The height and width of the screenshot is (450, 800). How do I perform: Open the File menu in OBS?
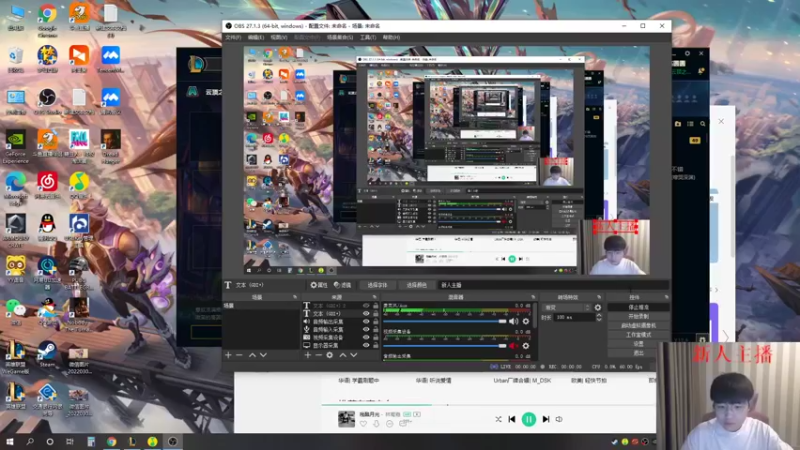click(x=233, y=37)
